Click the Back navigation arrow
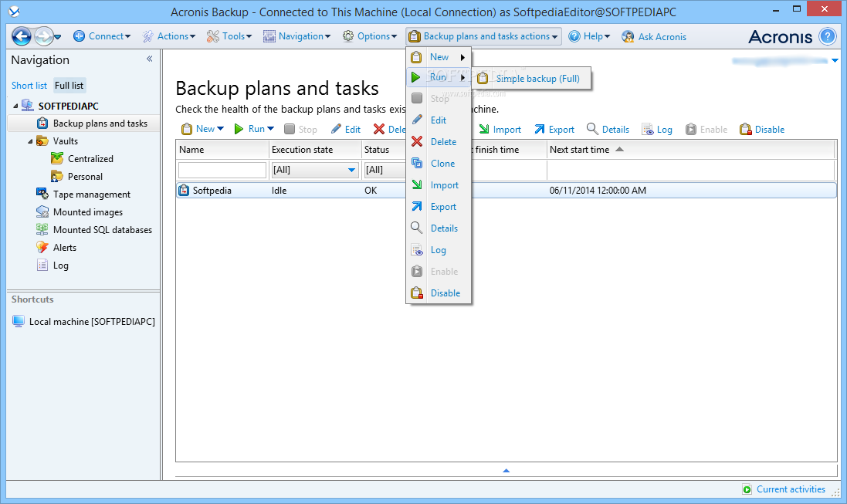 tap(22, 36)
